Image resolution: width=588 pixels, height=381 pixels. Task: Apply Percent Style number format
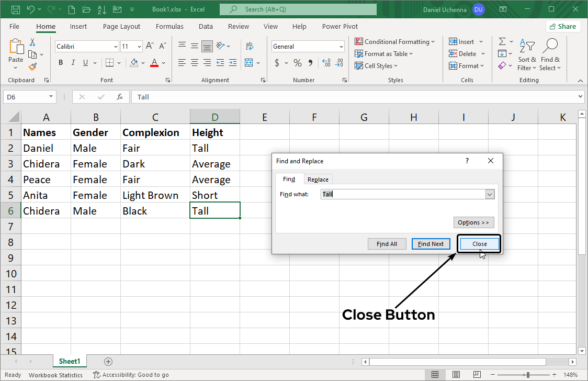[297, 63]
